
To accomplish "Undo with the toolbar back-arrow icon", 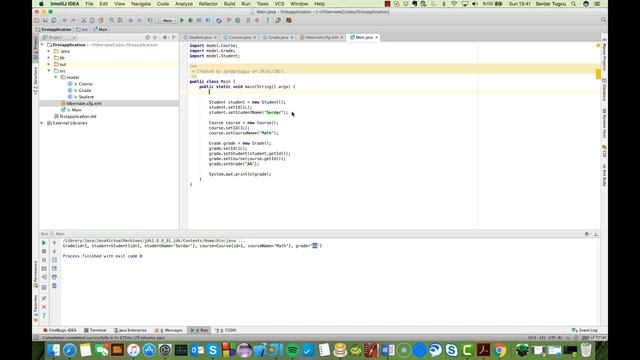I will 64,20.
